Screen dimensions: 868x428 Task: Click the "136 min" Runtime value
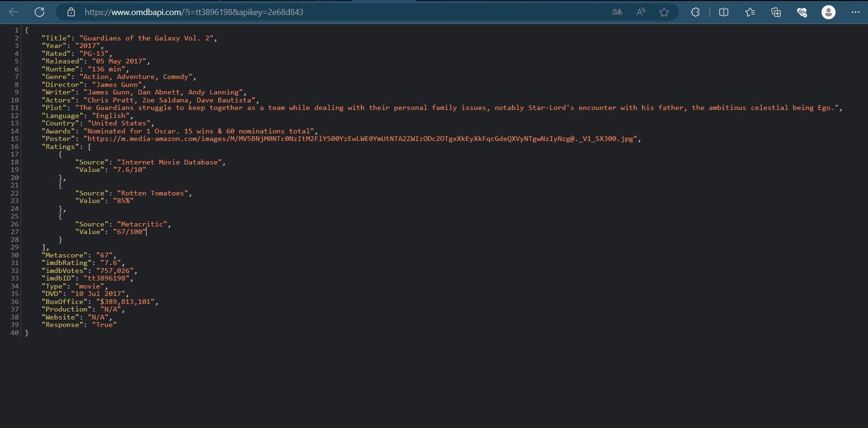tap(107, 69)
